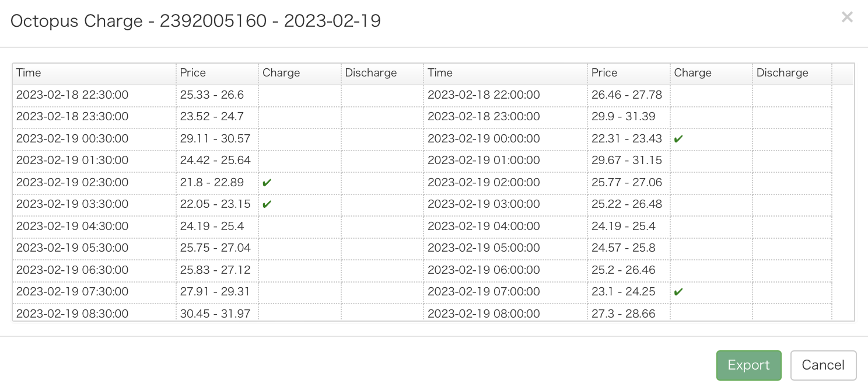Click the left Time column header
Viewport: 868px width, 390px height.
94,73
